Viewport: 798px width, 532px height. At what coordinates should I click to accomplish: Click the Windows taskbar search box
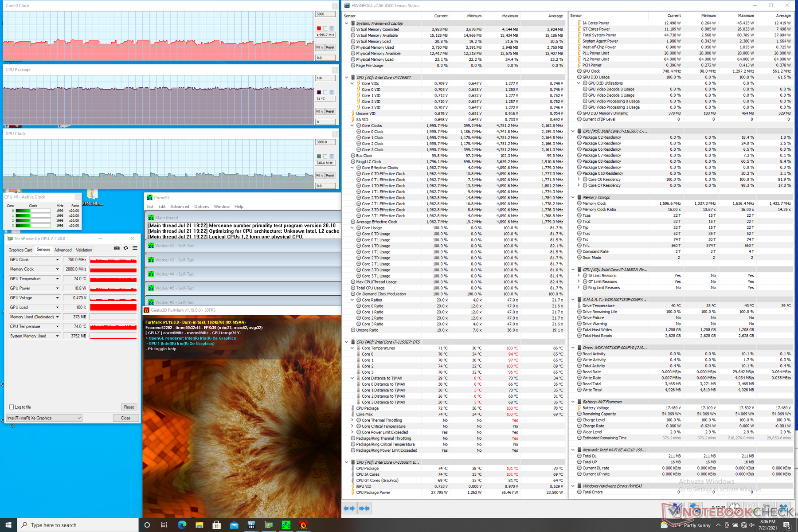[78, 525]
